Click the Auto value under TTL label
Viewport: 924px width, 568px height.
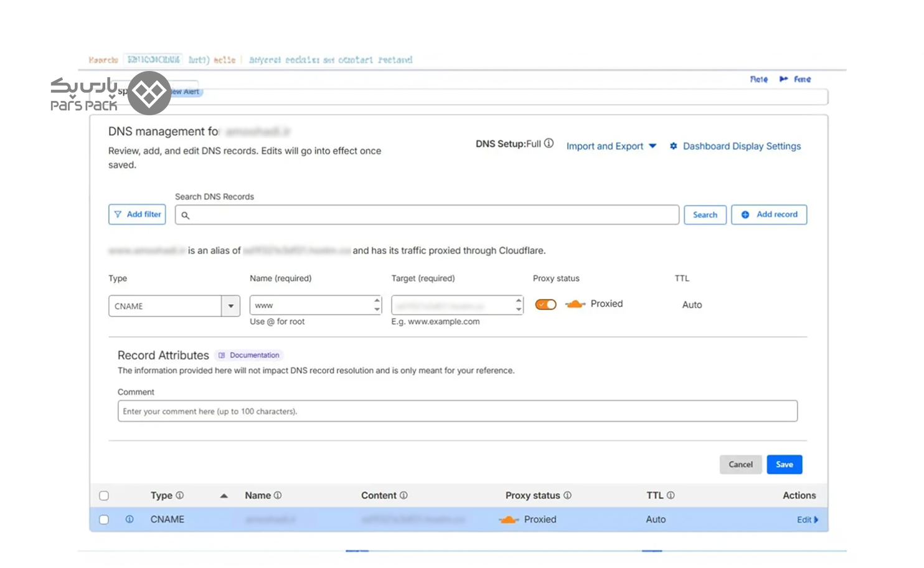[692, 305]
